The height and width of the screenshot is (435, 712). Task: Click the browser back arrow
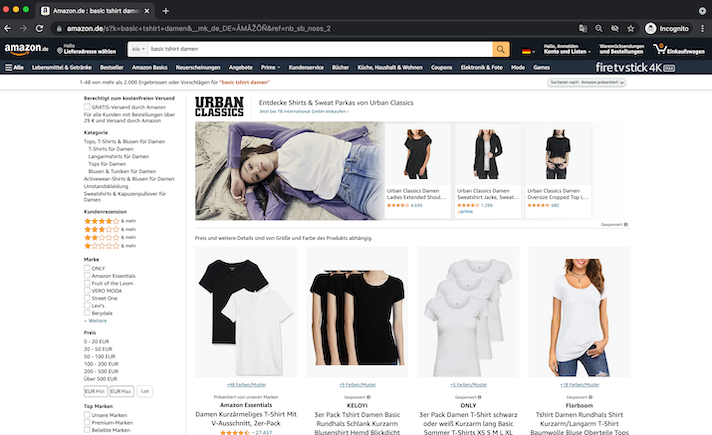coord(9,29)
